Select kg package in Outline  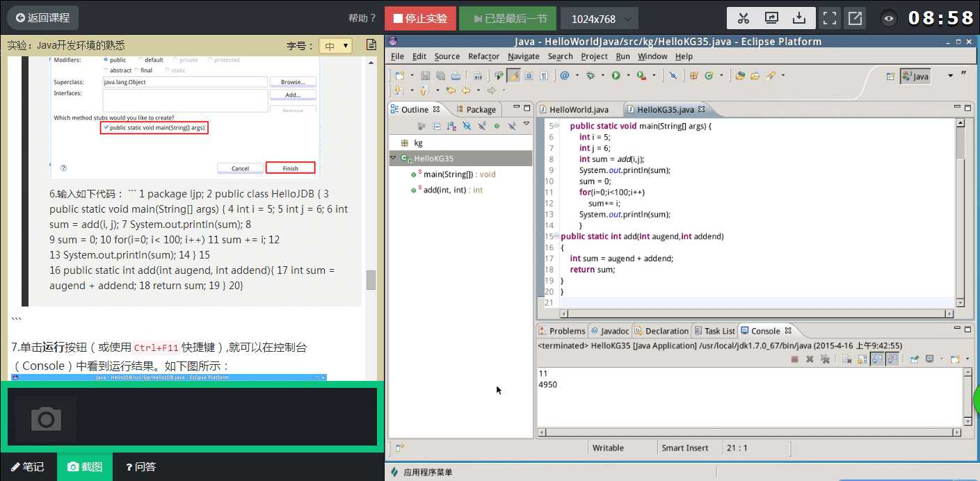click(418, 142)
